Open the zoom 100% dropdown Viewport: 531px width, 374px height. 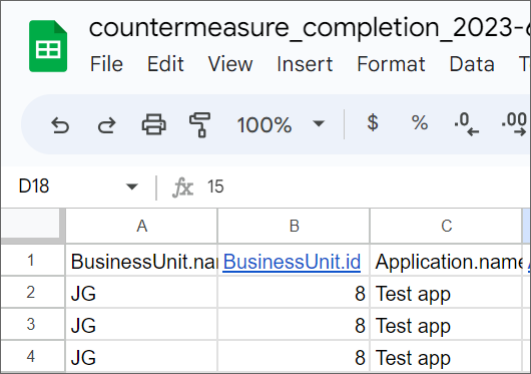280,125
